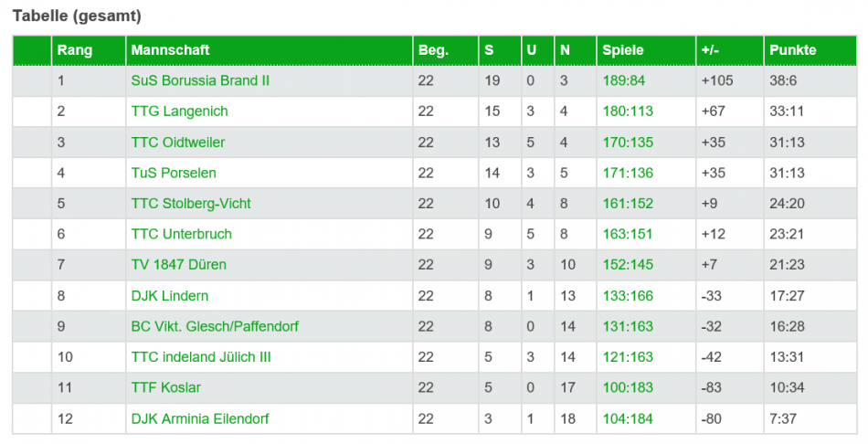Open the TV 1847 Düren team link
The width and height of the screenshot is (868, 444).
coord(178,265)
